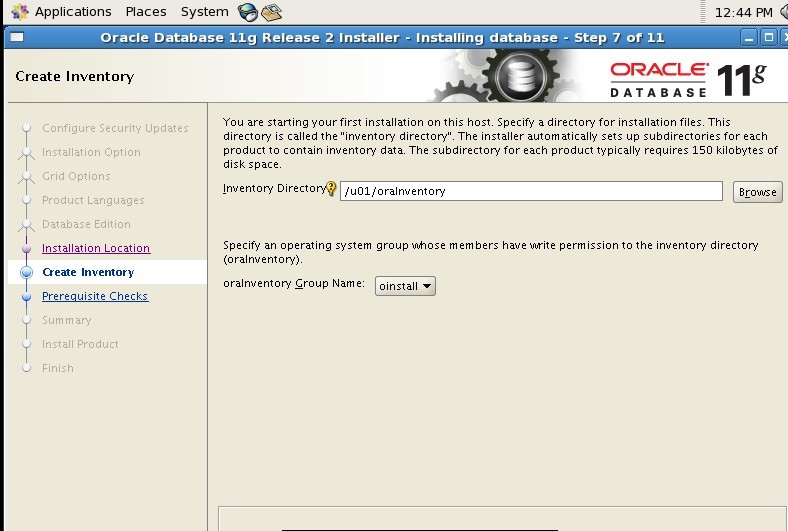Click the Installation Option step label

pos(91,152)
